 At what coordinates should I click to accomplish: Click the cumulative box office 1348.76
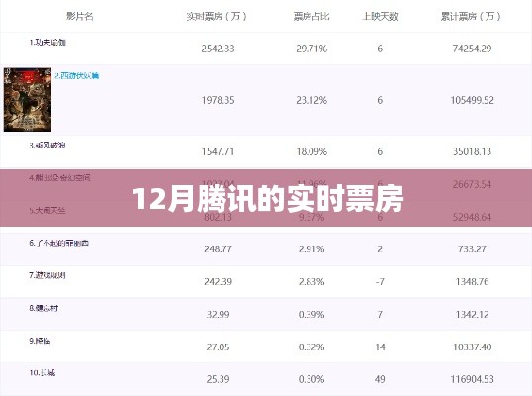(x=472, y=281)
